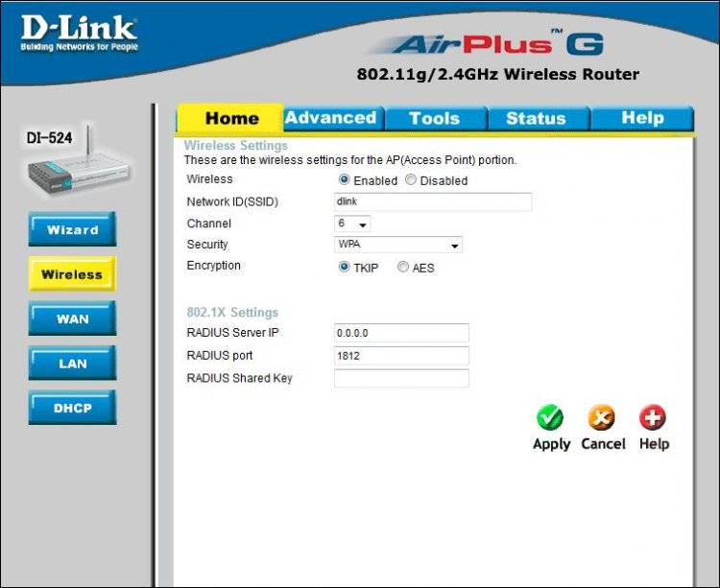Choose TKIP encryption radio button
The width and height of the screenshot is (720, 588).
[x=345, y=268]
